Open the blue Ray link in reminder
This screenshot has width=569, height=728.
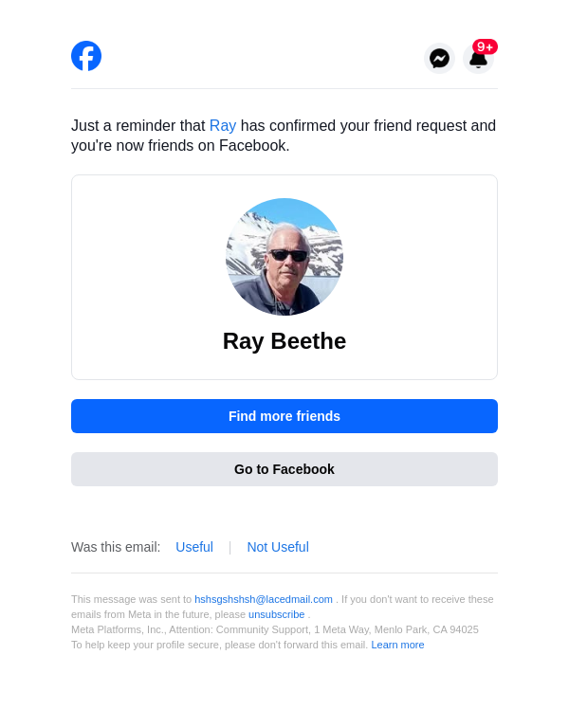(x=223, y=126)
